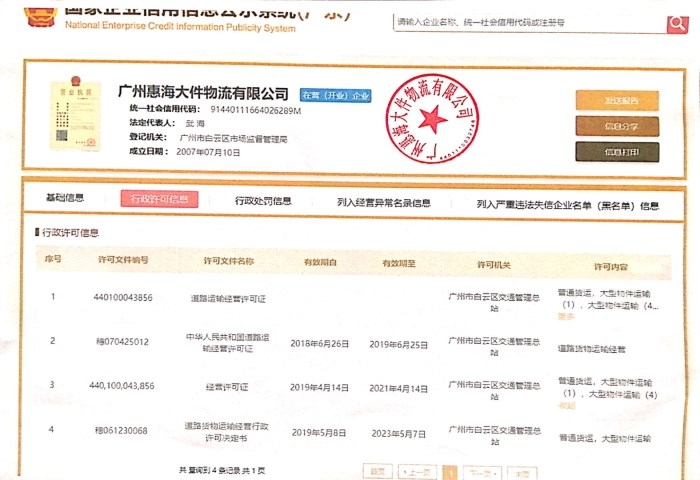This screenshot has width=700, height=480.
Task: Click start date 2018年6月26日
Action: pyautogui.click(x=320, y=343)
